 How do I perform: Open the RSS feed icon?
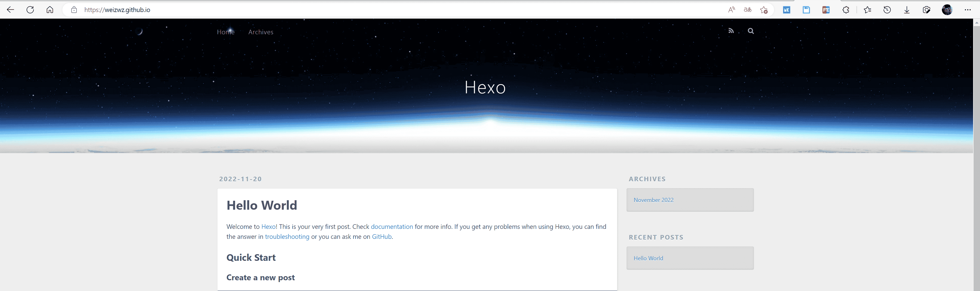731,31
